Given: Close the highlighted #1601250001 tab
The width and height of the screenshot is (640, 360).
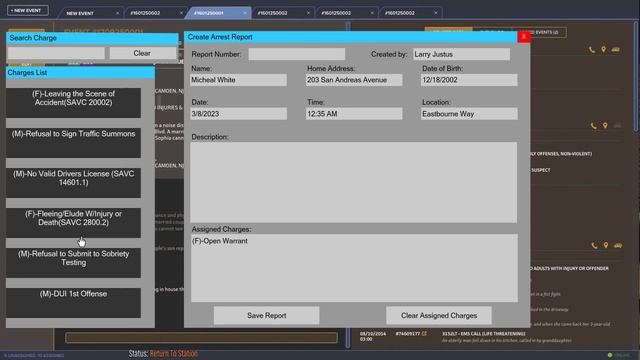Looking at the screenshot, I should [244, 13].
